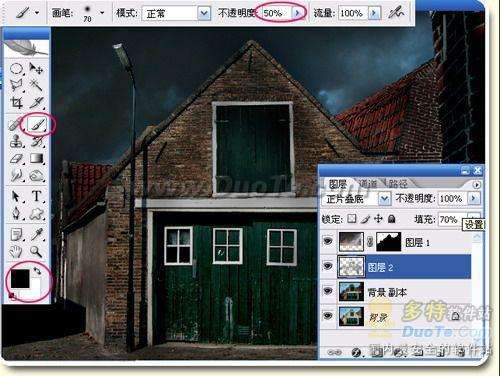Open the 流量 100% slider arrow
This screenshot has height=376, width=500.
point(374,13)
